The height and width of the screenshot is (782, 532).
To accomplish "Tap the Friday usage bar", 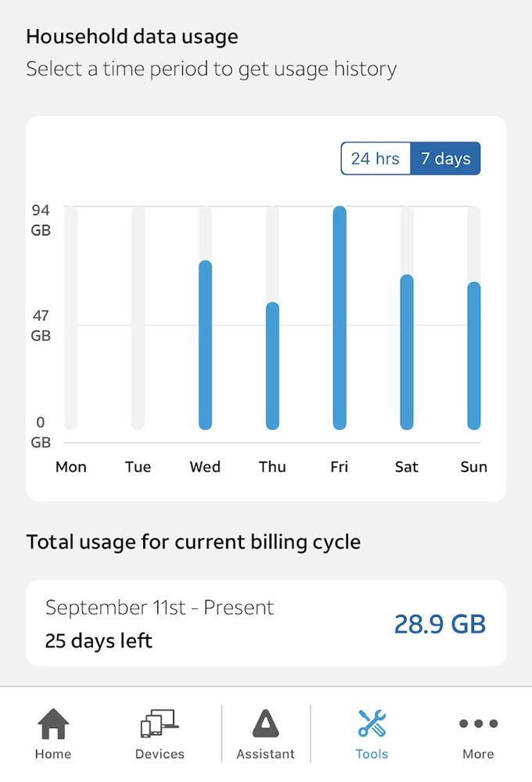I will click(x=340, y=318).
